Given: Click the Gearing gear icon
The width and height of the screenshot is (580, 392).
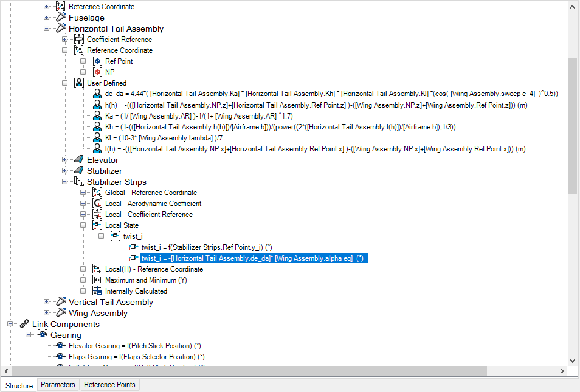Looking at the screenshot, I should (x=43, y=335).
